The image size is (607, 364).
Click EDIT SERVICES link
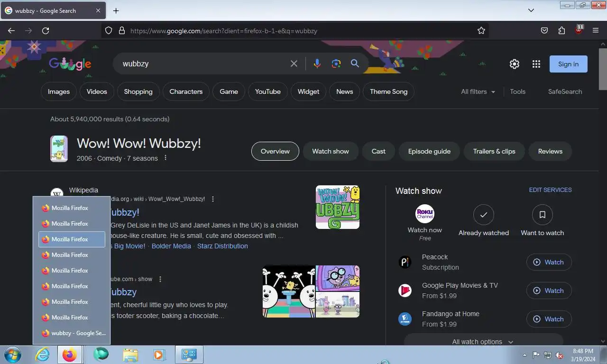tap(550, 190)
